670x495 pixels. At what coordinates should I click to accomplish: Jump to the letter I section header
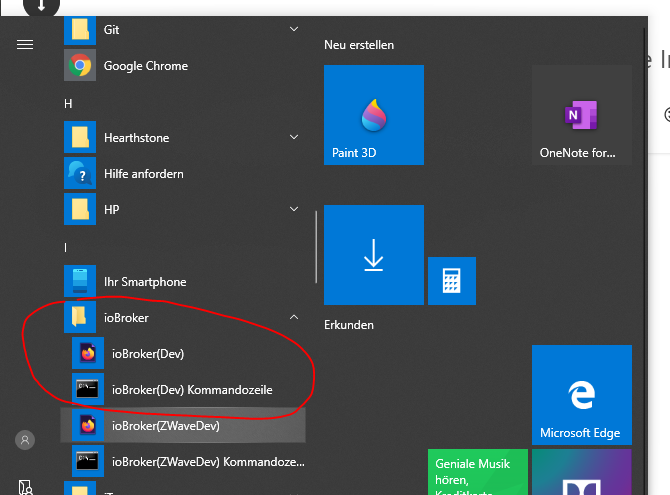click(65, 248)
